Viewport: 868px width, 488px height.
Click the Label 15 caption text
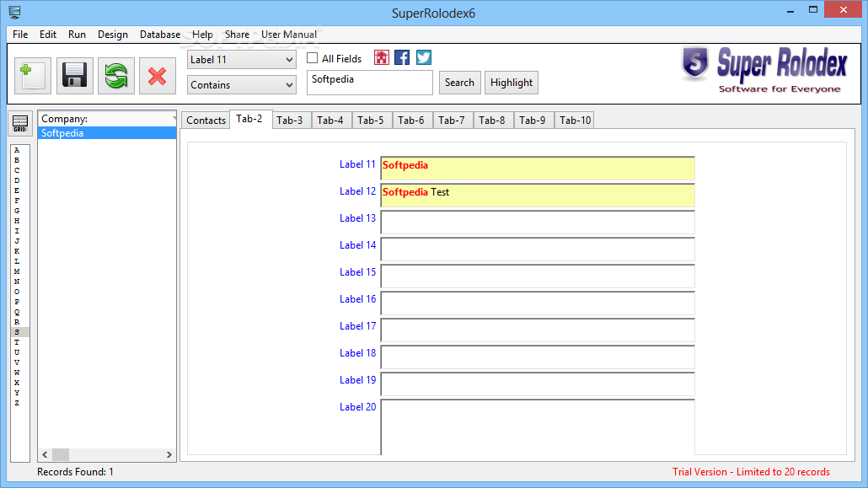(x=357, y=272)
